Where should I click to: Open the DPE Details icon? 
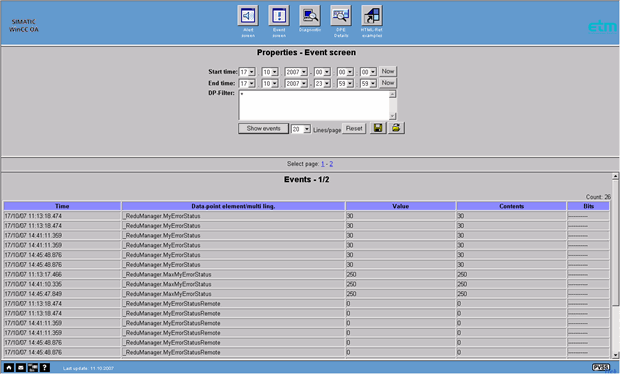pos(341,16)
